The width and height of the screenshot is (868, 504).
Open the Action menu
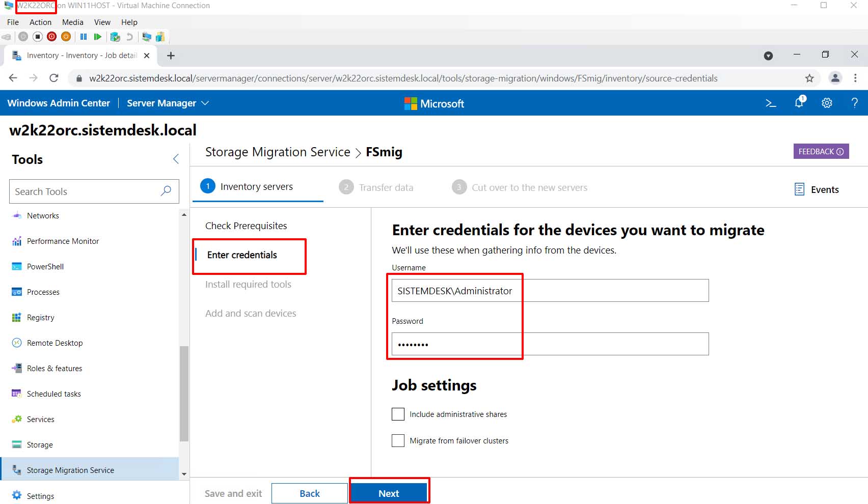coord(40,22)
